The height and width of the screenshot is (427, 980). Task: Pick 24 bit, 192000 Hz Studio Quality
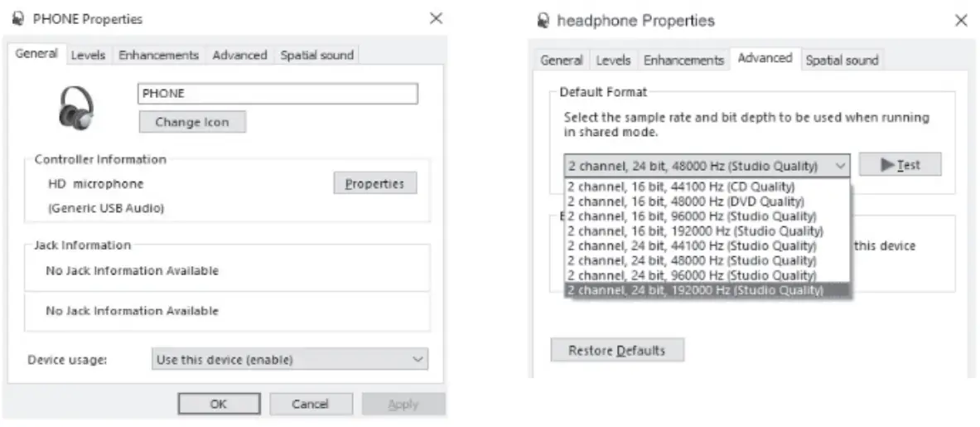coord(696,290)
